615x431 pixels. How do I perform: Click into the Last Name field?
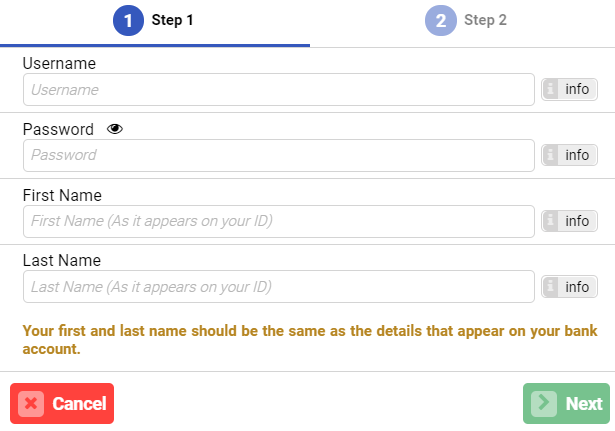click(279, 287)
